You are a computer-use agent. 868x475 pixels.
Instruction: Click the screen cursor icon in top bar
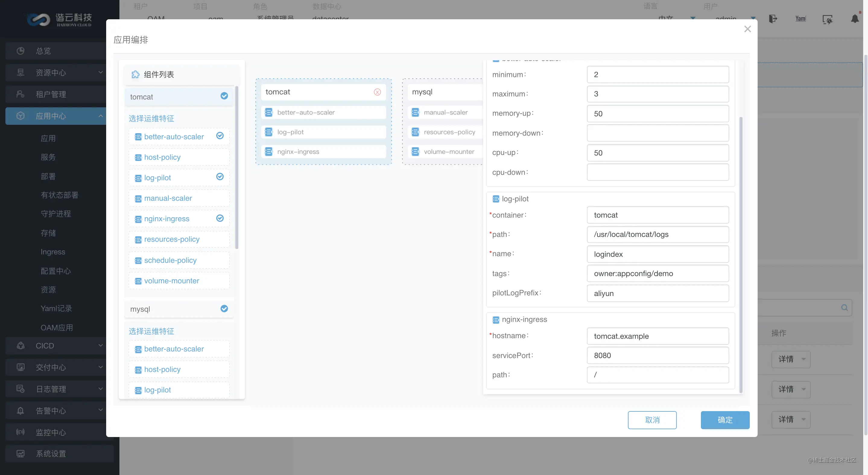[827, 20]
